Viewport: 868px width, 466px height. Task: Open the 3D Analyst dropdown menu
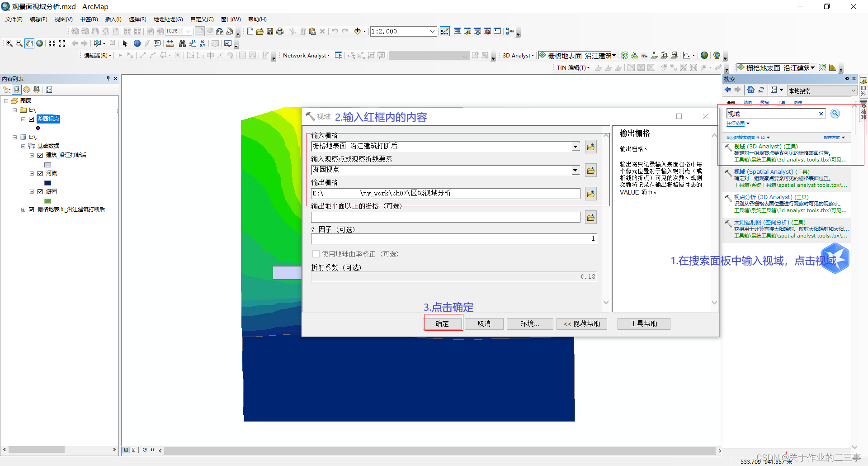point(518,55)
